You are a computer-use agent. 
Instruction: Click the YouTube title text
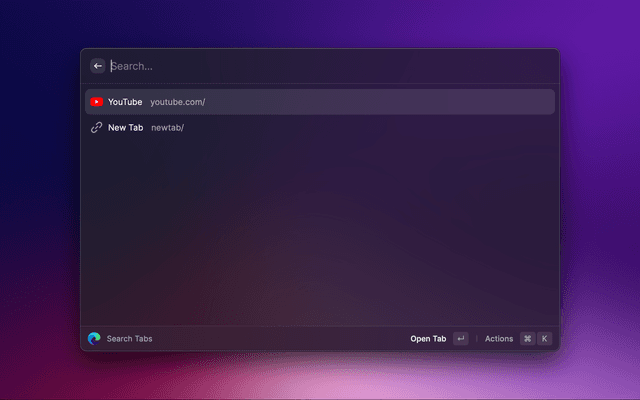(x=125, y=102)
